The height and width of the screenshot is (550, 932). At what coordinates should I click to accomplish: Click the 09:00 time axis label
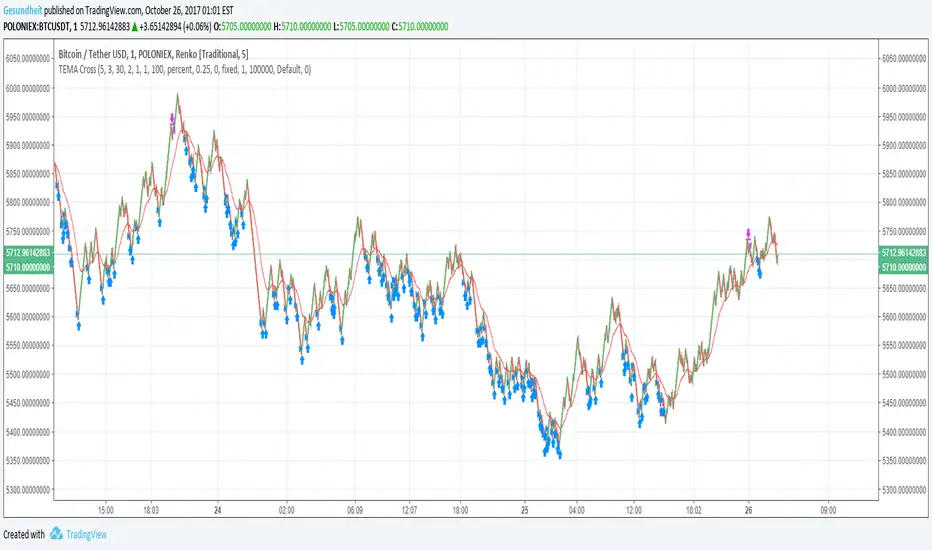pos(828,507)
